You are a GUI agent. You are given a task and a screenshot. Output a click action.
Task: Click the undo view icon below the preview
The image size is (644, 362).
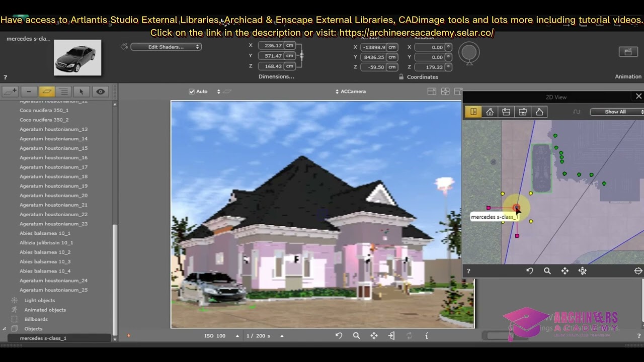click(x=339, y=336)
